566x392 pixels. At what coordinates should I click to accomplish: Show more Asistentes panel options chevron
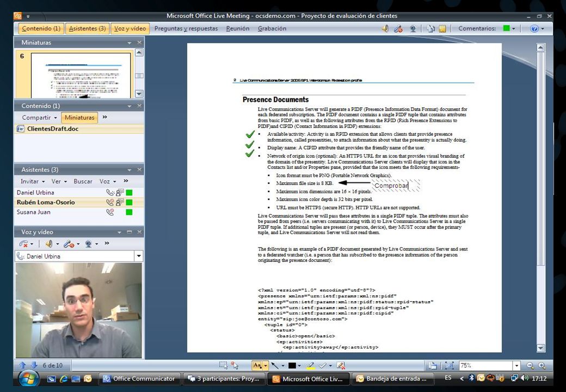[x=126, y=181]
